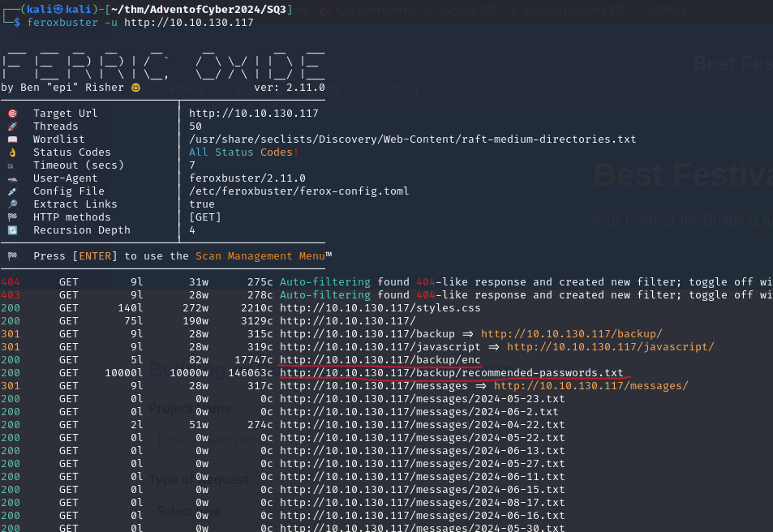This screenshot has height=532, width=773.
Task: Open messages/2024-06-11.txt URL
Action: coord(423,476)
